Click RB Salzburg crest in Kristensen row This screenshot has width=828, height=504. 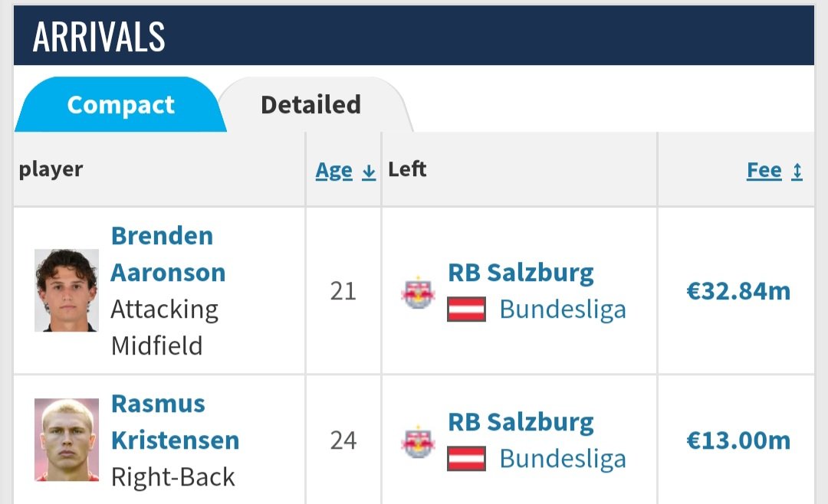pyautogui.click(x=418, y=441)
